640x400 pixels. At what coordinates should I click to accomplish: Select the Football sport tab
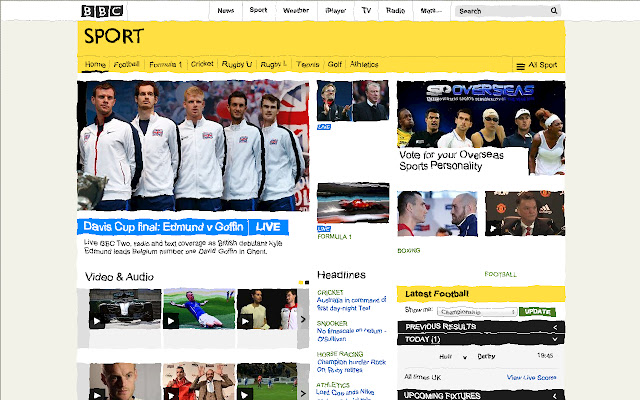(x=127, y=64)
